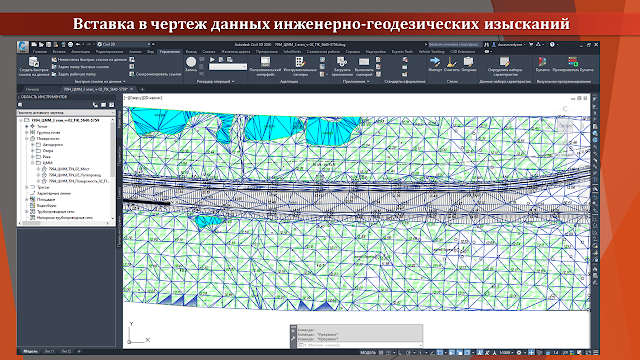The width and height of the screenshot is (640, 360).
Task: Click the Undo arrow in quick access toolbar
Action: [x=78, y=44]
